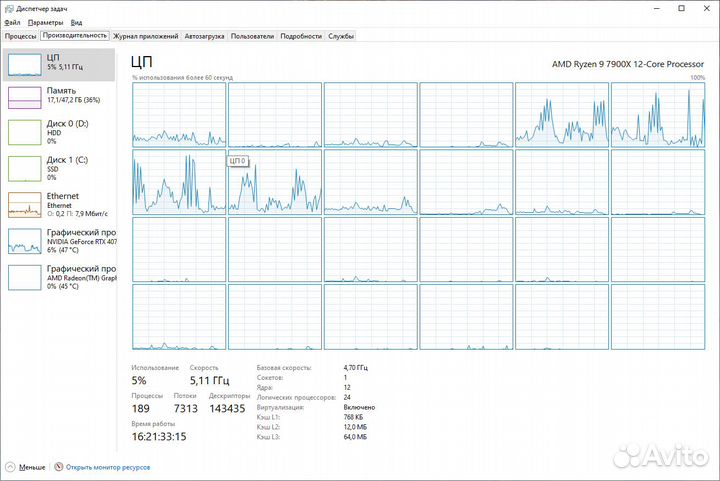
Task: Click the resource monitor gauge icon
Action: click(x=58, y=467)
